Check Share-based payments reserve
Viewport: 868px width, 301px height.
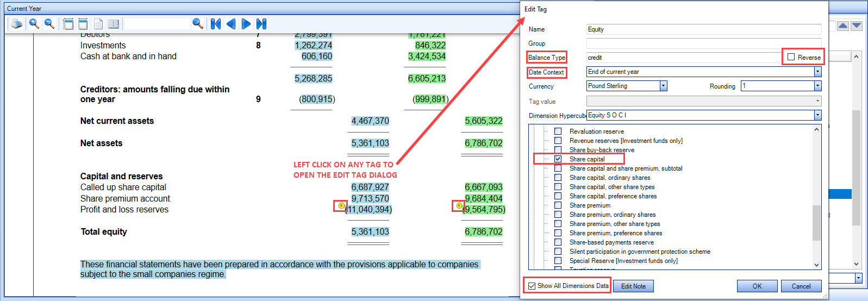point(558,242)
